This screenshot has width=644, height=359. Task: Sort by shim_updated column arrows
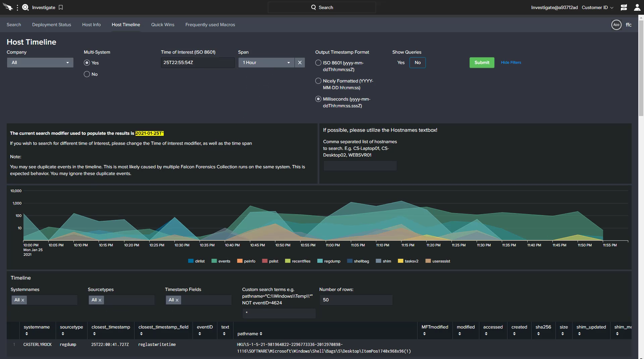click(580, 334)
